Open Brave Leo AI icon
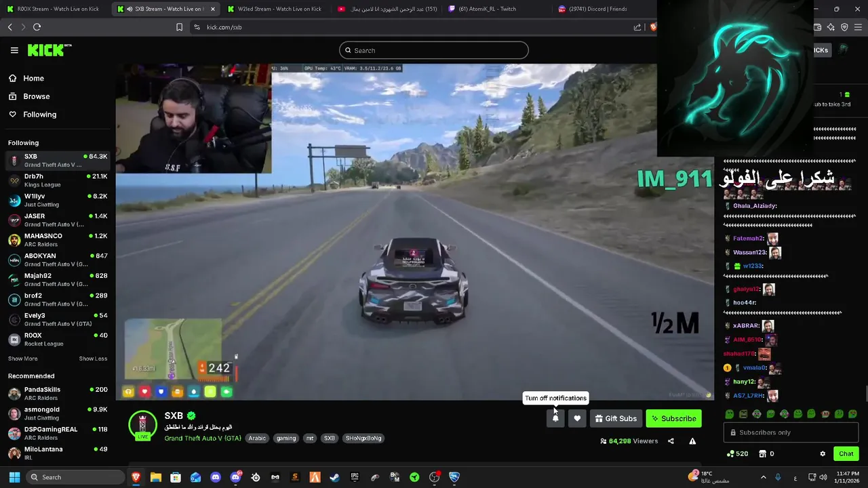 831,27
